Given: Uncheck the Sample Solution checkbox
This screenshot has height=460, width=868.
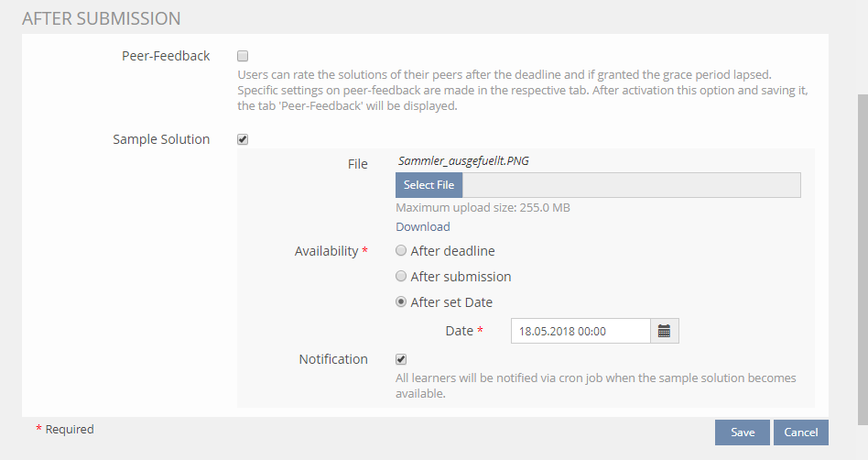Looking at the screenshot, I should [x=243, y=140].
